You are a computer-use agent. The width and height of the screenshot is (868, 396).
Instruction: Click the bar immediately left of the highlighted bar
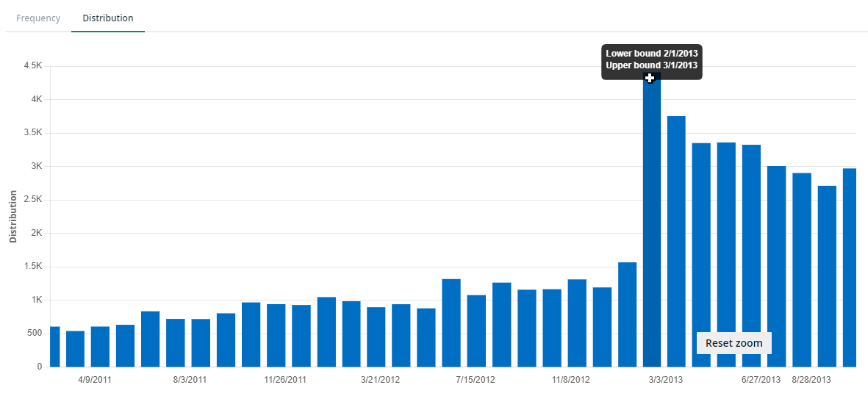(627, 314)
